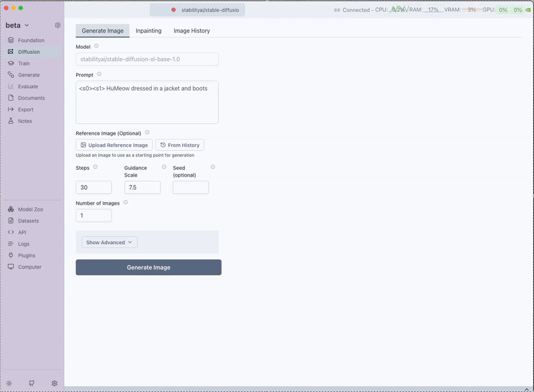Open the Model Zoo page

tap(30, 209)
